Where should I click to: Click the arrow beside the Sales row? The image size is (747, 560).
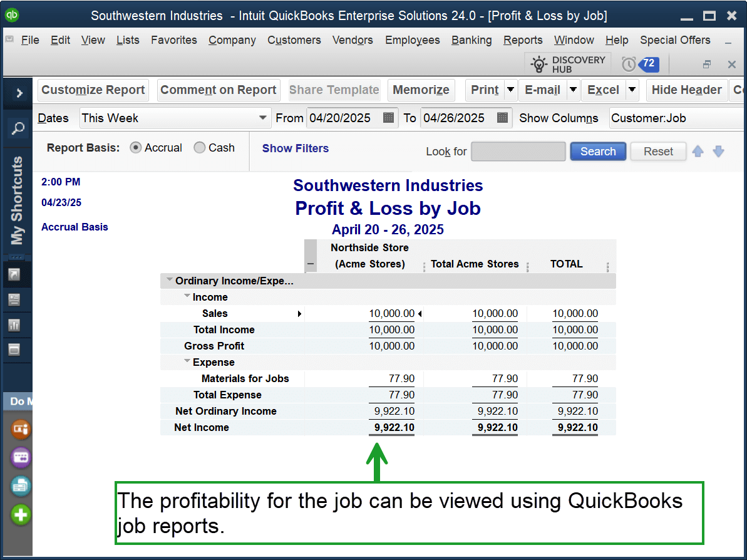pyautogui.click(x=299, y=314)
